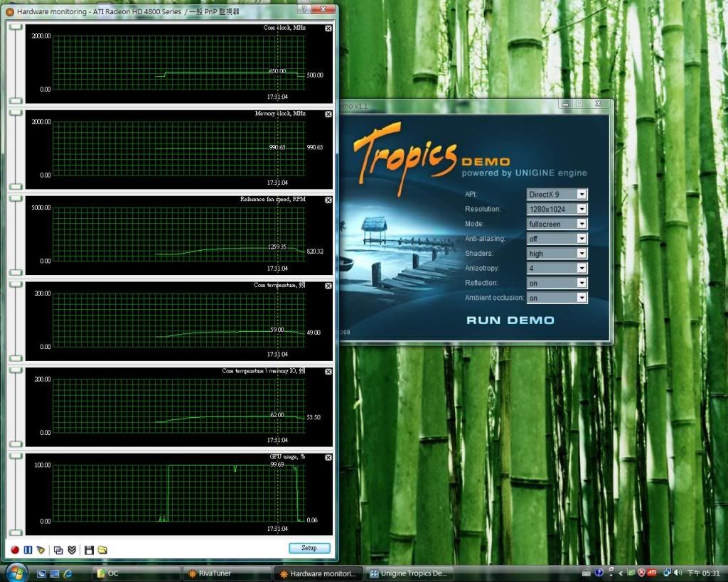Viewport: 728px width, 582px height.
Task: Click the 'Core clock, MHz' graph title
Action: (284, 28)
